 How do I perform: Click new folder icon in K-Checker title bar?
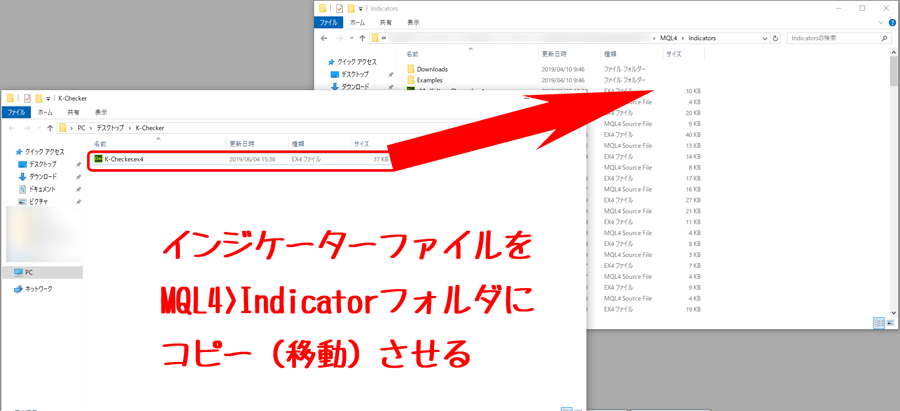38,98
